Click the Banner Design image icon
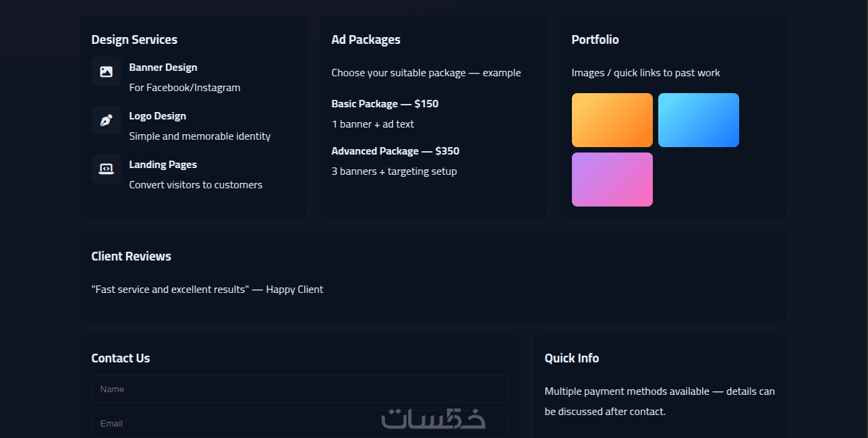The height and width of the screenshot is (438, 868). click(106, 72)
